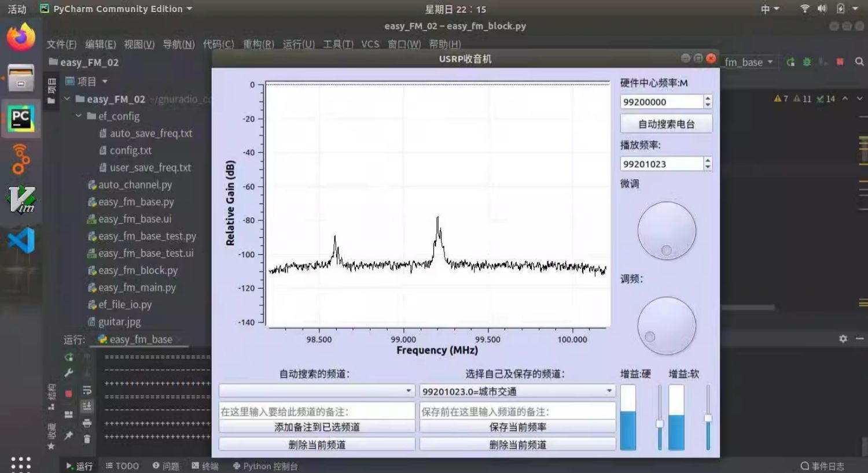
Task: Click the 微调 fine-tune dial
Action: click(667, 230)
